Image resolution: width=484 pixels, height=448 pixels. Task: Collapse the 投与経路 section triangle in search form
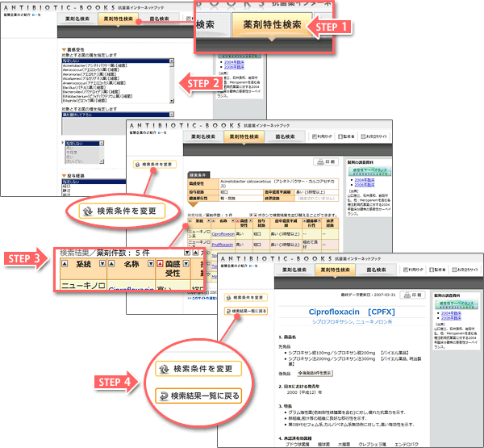64,176
